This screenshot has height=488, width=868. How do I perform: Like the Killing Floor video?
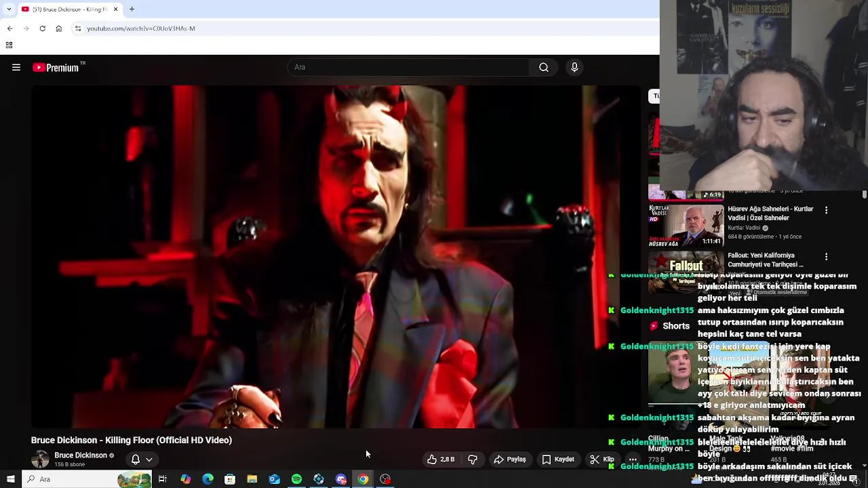441,459
